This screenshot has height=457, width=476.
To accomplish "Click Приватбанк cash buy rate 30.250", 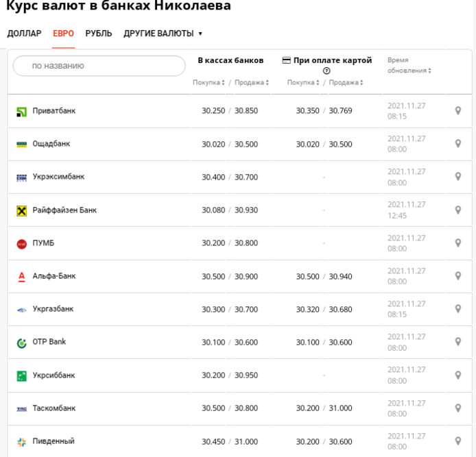I will pyautogui.click(x=213, y=111).
